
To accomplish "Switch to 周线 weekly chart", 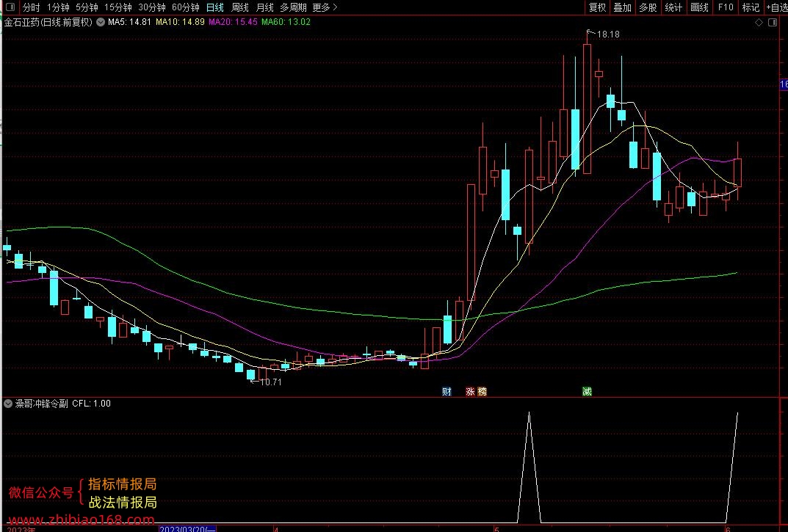I will [x=239, y=7].
